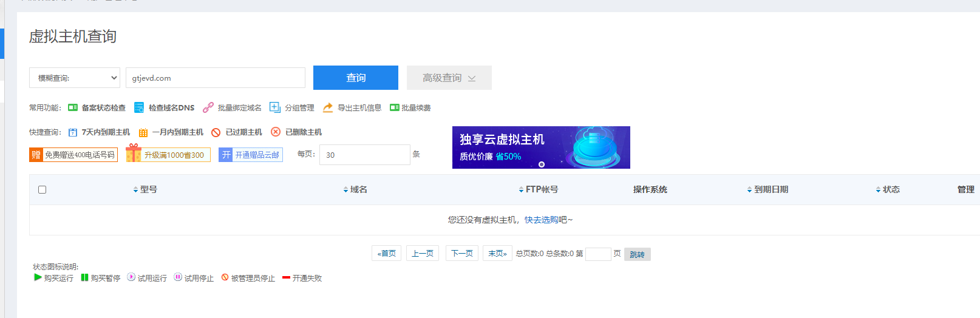Click the 跳转 page jump button

coord(637,254)
